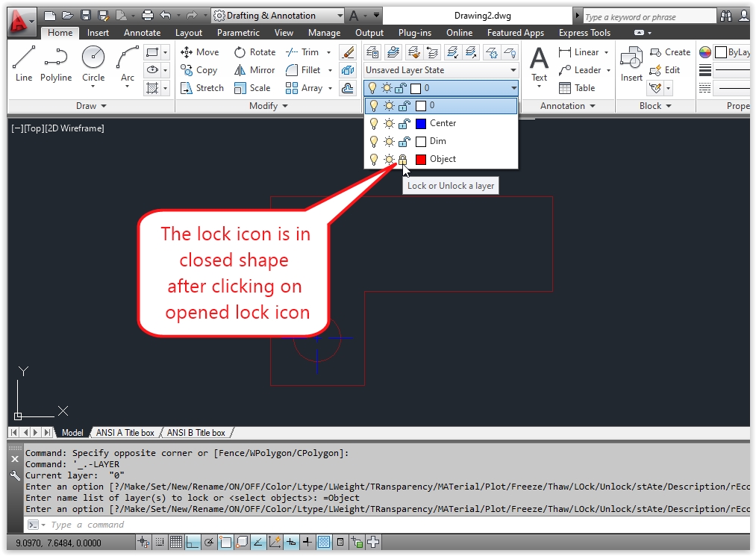The width and height of the screenshot is (756, 556).
Task: Unlock the Object layer padlock
Action: point(402,159)
